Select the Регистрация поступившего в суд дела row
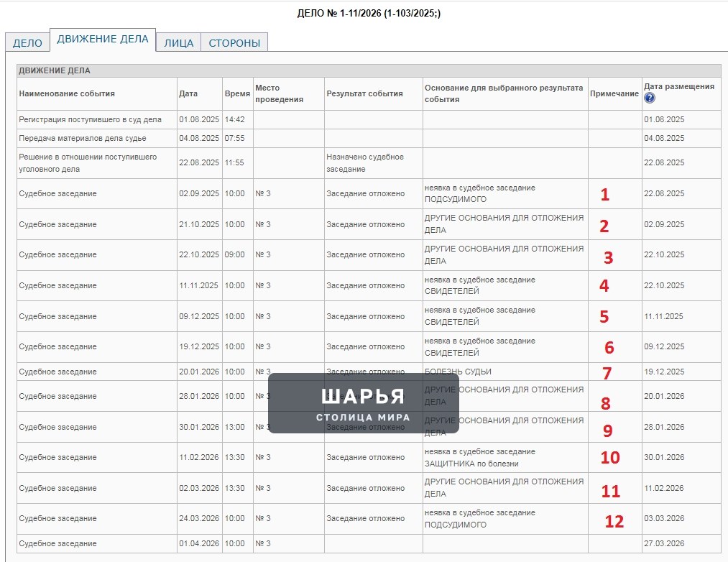 tap(369, 119)
